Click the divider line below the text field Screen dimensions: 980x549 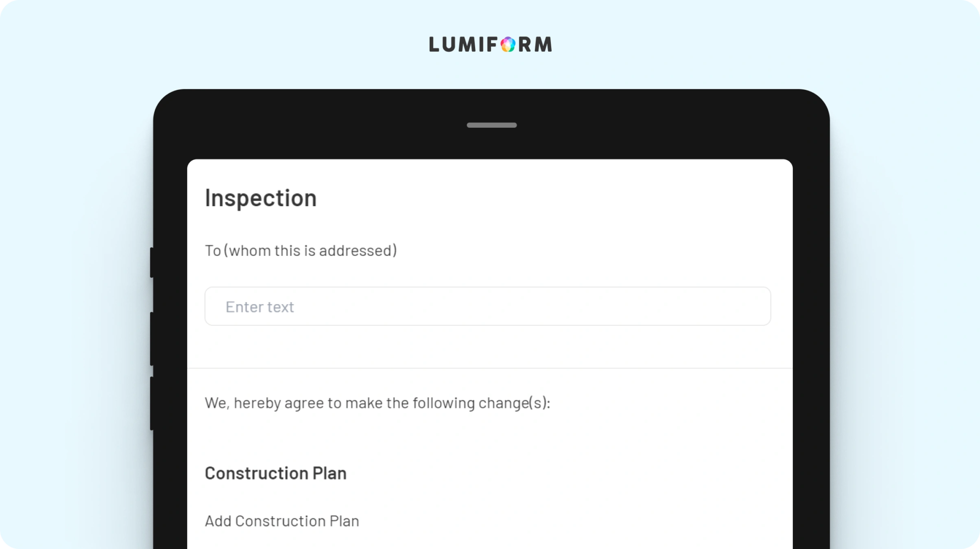coord(490,368)
